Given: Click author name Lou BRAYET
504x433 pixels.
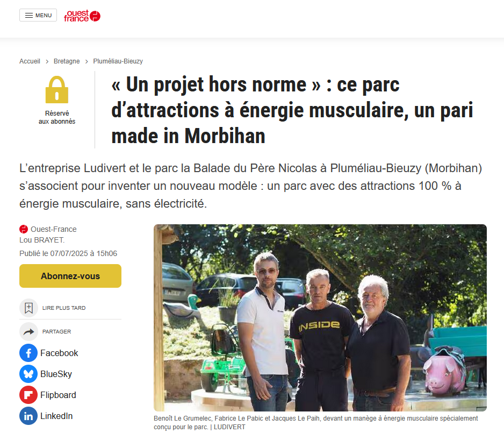Looking at the screenshot, I should [x=42, y=240].
